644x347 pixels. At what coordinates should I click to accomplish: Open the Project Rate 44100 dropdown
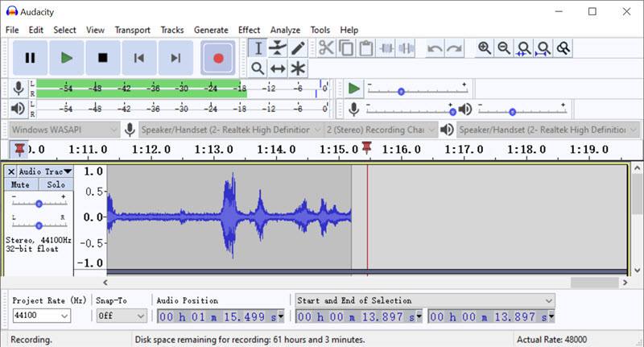coord(41,316)
